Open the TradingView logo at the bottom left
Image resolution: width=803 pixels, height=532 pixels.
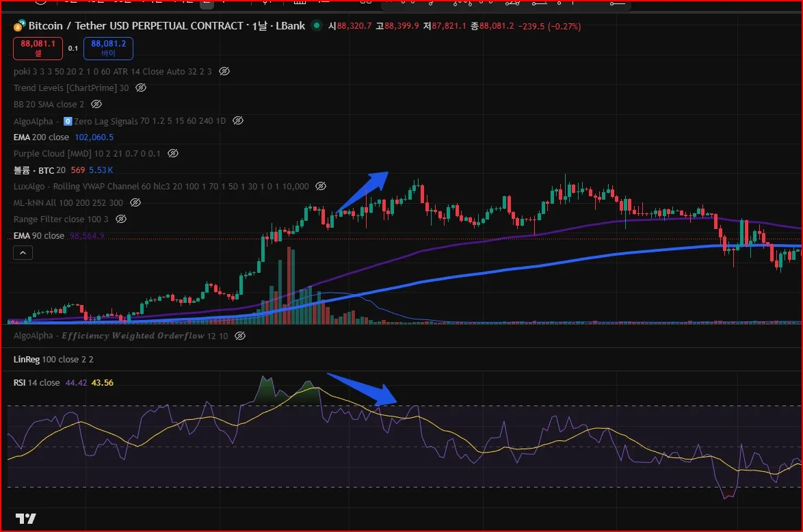pos(25,519)
